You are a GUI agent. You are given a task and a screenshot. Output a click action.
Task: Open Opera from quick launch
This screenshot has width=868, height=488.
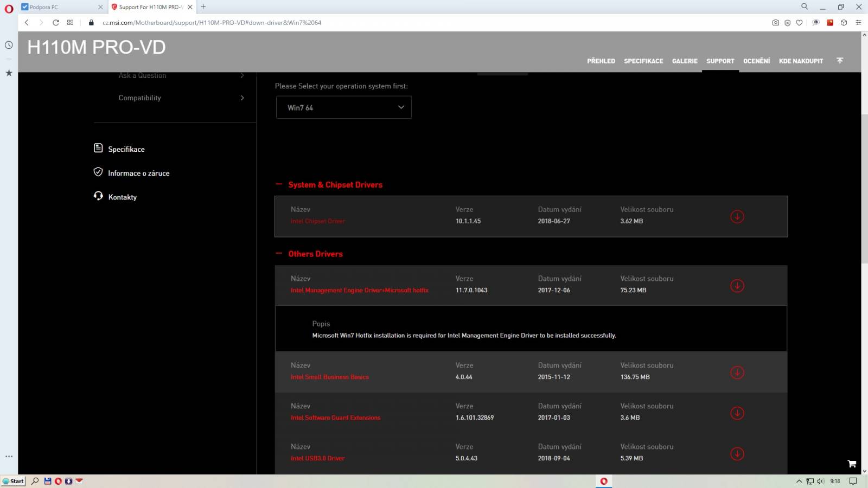(58, 481)
